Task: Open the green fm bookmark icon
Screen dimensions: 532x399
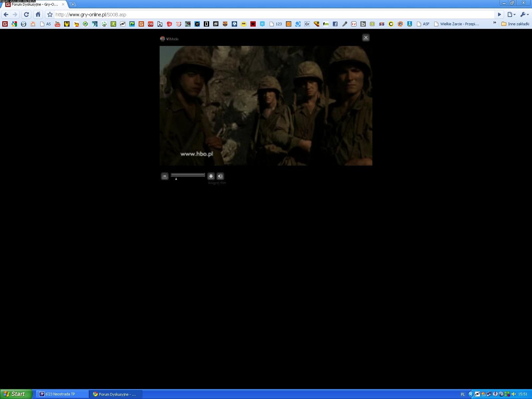Action: pyautogui.click(x=326, y=24)
